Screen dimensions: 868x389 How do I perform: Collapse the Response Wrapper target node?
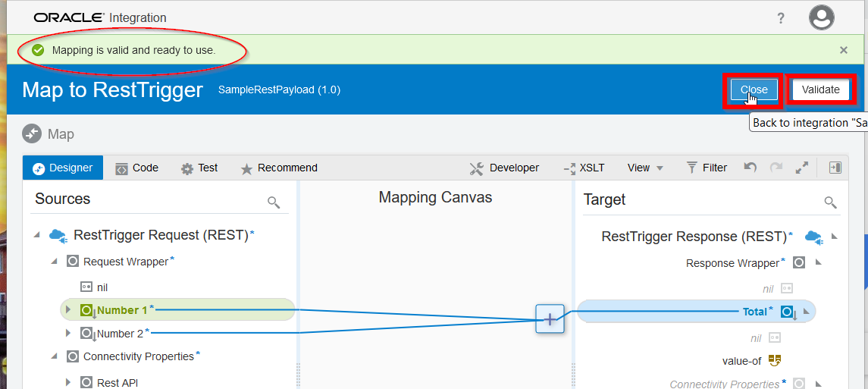[817, 262]
